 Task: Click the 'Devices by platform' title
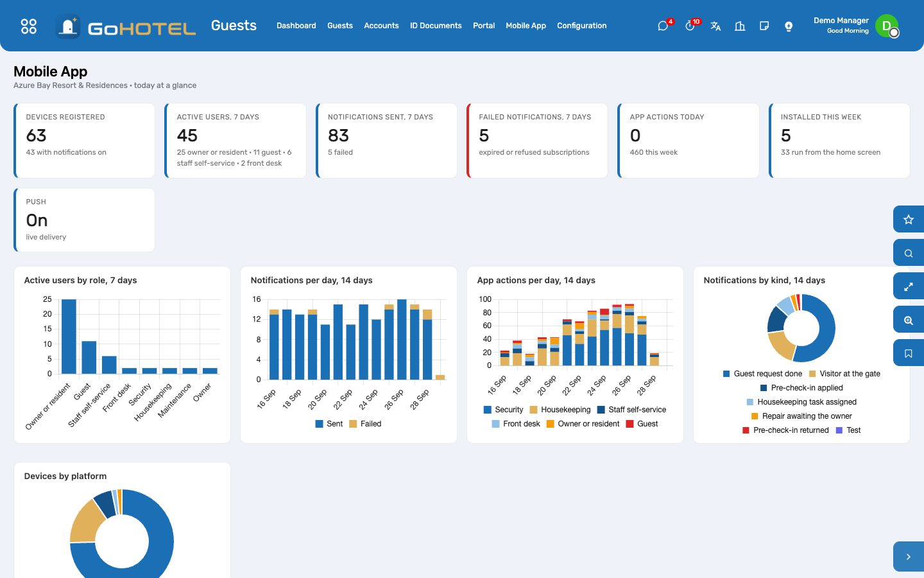tap(65, 477)
